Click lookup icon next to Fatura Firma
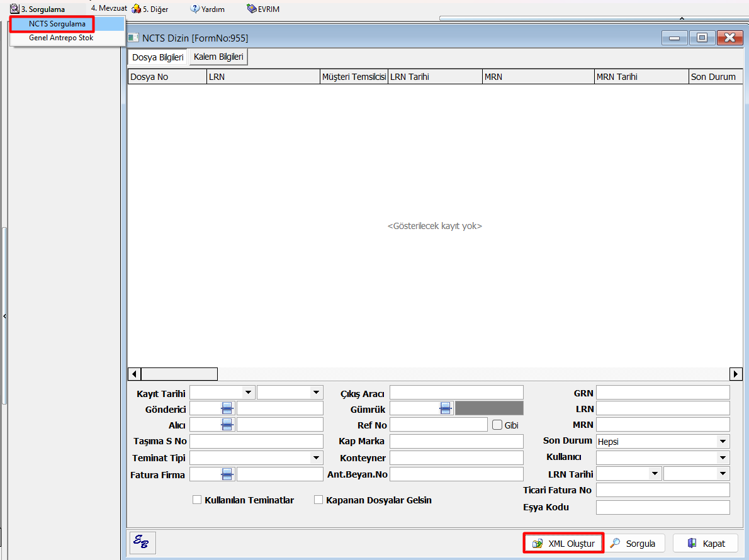 [227, 474]
